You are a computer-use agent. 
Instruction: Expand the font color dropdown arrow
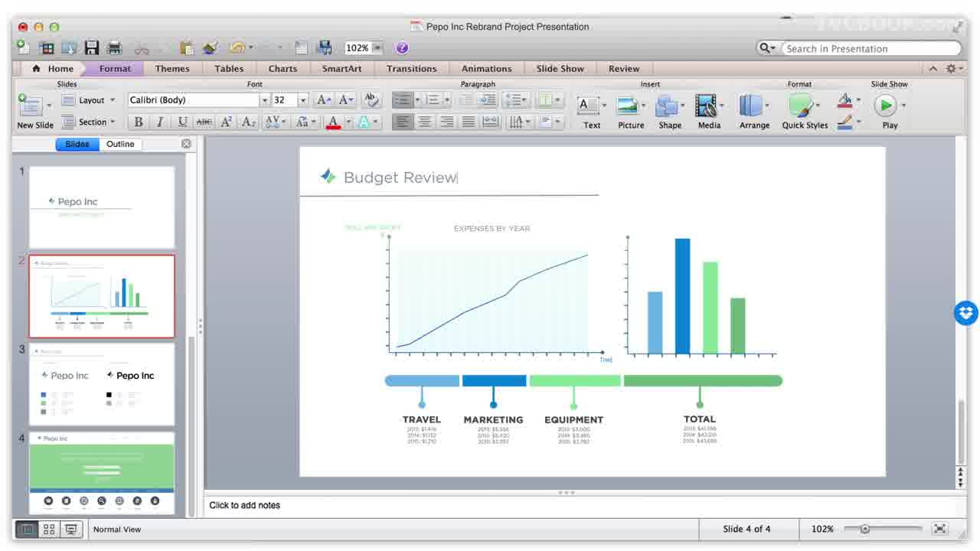click(348, 122)
